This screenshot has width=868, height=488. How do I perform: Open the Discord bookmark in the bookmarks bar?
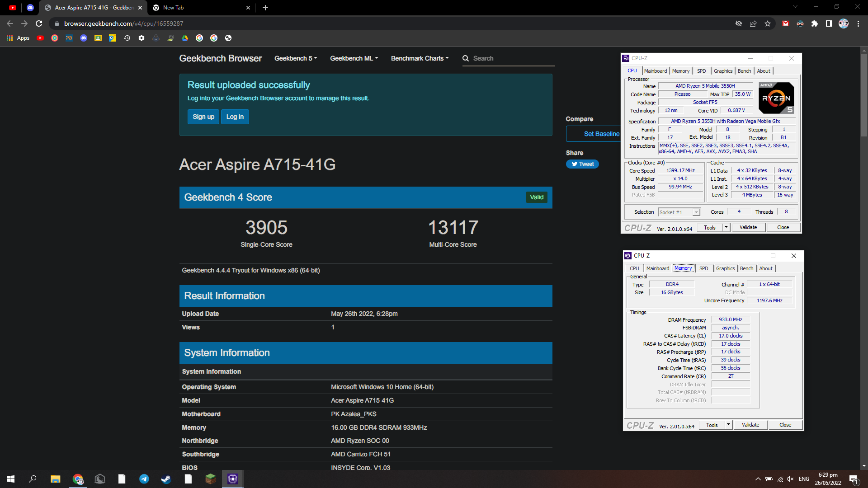point(84,38)
